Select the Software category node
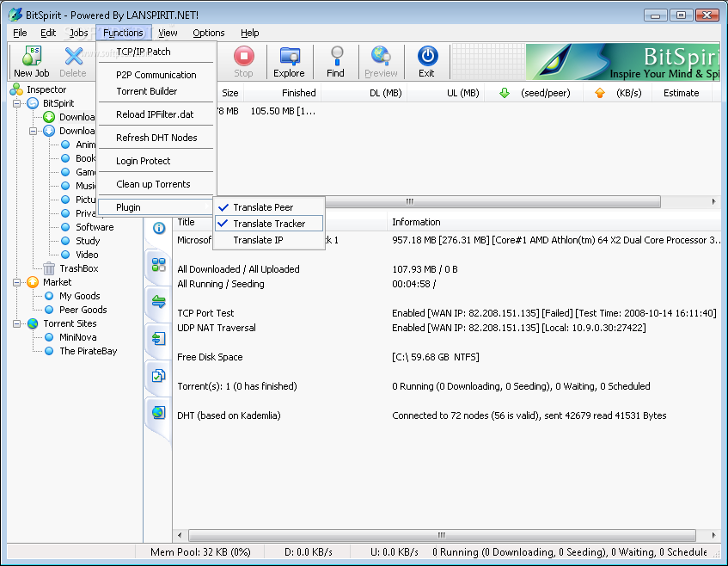Screen dimensions: 728x566 [x=95, y=227]
